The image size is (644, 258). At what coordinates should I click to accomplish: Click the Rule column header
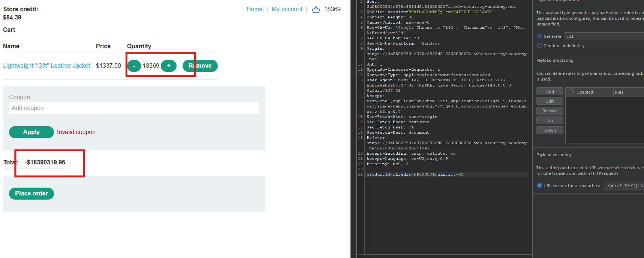628,92
